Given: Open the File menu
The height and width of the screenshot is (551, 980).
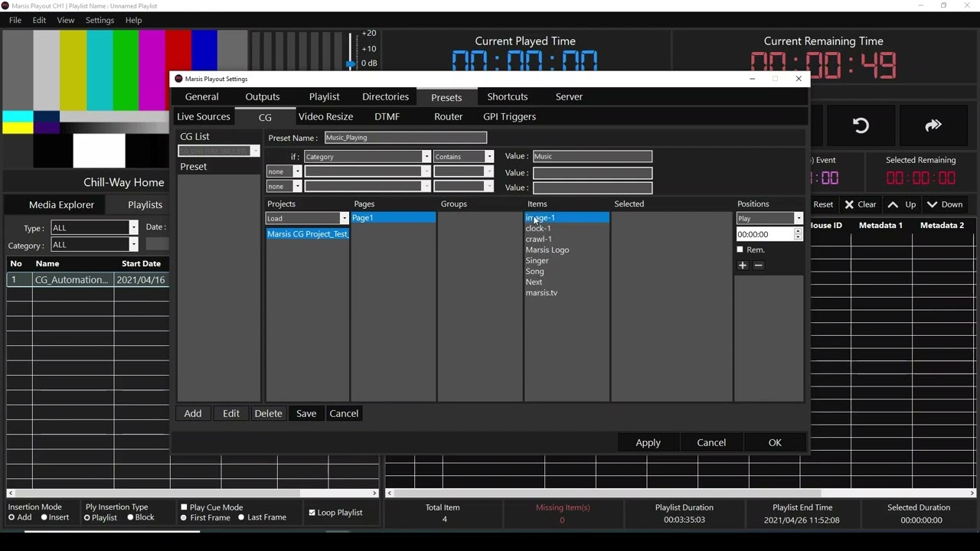Looking at the screenshot, I should [x=15, y=20].
